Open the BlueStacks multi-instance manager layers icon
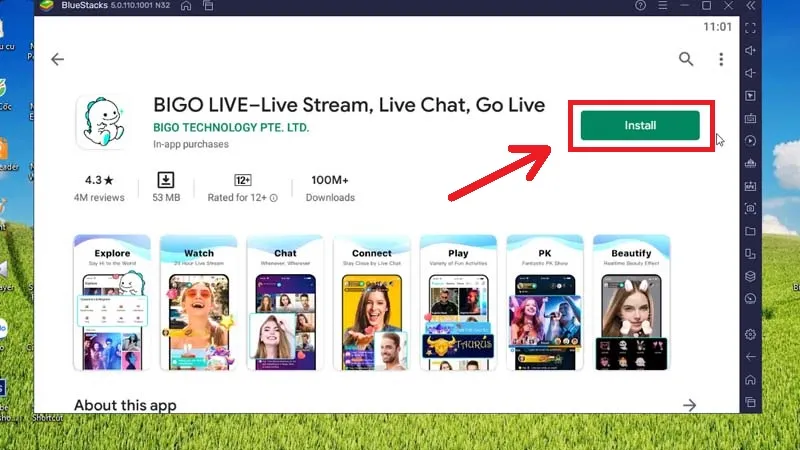The width and height of the screenshot is (800, 450). pos(750,276)
